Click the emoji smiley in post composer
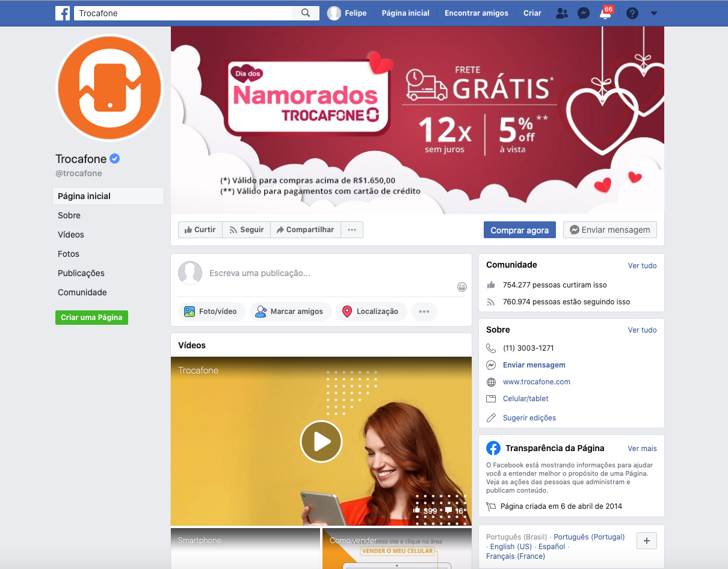728x569 pixels. [462, 286]
